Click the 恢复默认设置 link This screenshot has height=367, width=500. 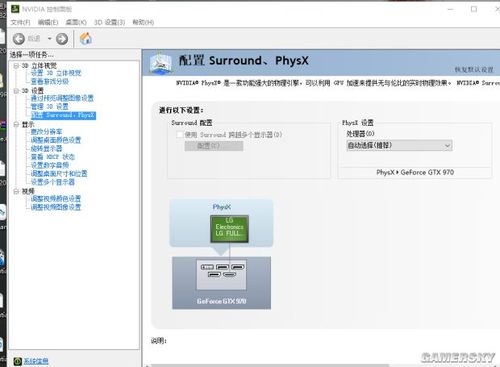pos(474,69)
